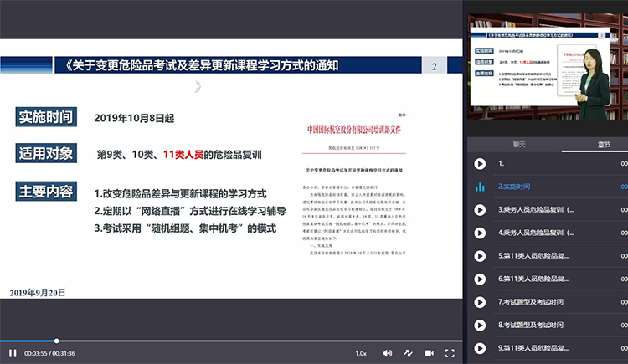This screenshot has height=364, width=628.
Task: Open chapter 4 乘务人员危险品复训 title
Action: coord(536,233)
